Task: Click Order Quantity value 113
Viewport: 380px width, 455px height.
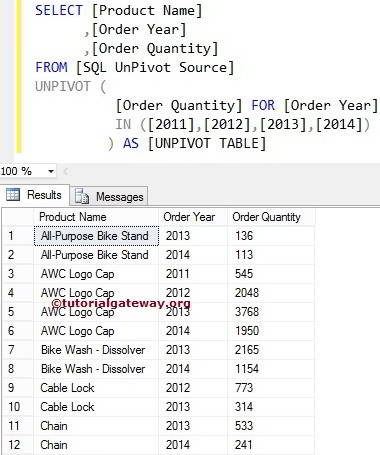Action: point(244,255)
